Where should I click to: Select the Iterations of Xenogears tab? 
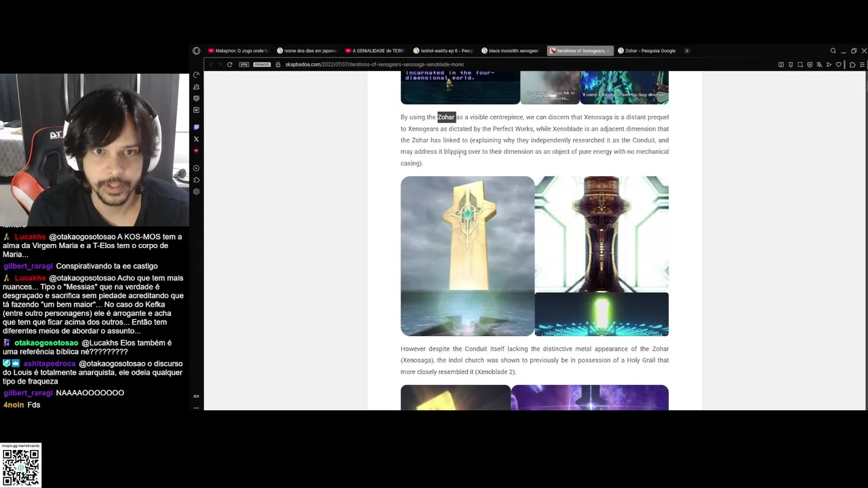[580, 51]
